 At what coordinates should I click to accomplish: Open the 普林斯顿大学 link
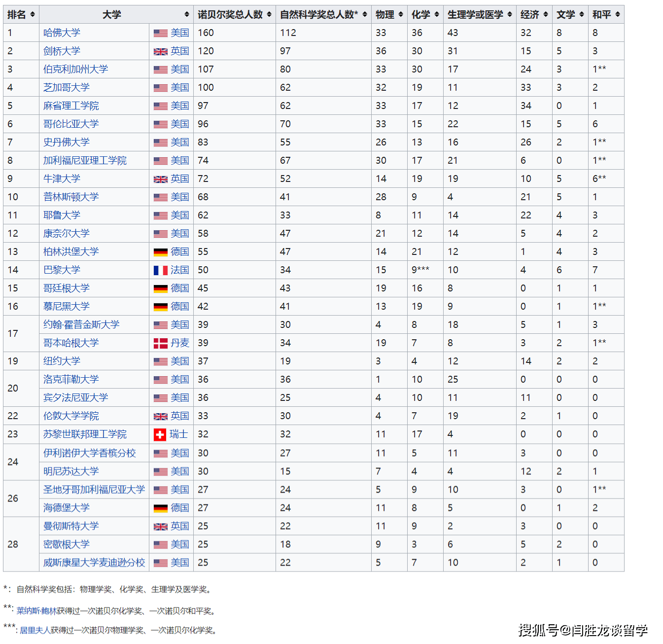click(x=71, y=197)
